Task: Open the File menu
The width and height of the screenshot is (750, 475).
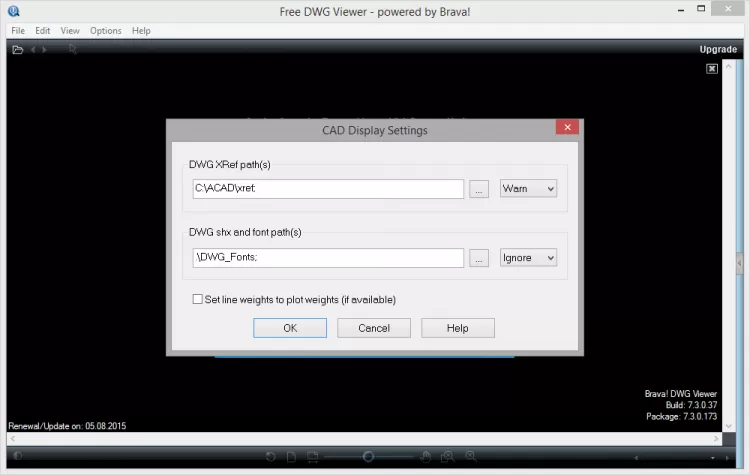Action: point(18,31)
